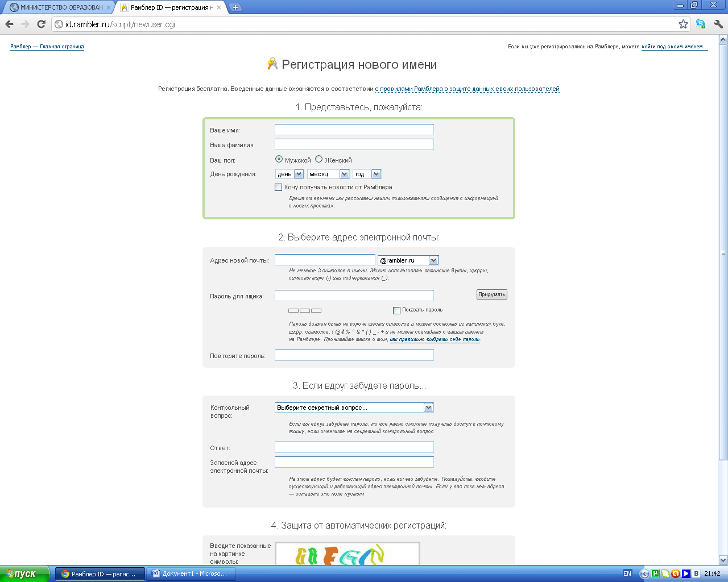
Task: Click the captcha image
Action: (x=348, y=554)
